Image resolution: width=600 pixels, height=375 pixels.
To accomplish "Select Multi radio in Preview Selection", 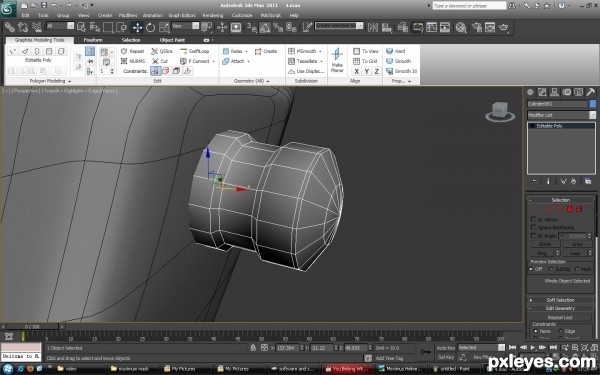I will click(577, 269).
